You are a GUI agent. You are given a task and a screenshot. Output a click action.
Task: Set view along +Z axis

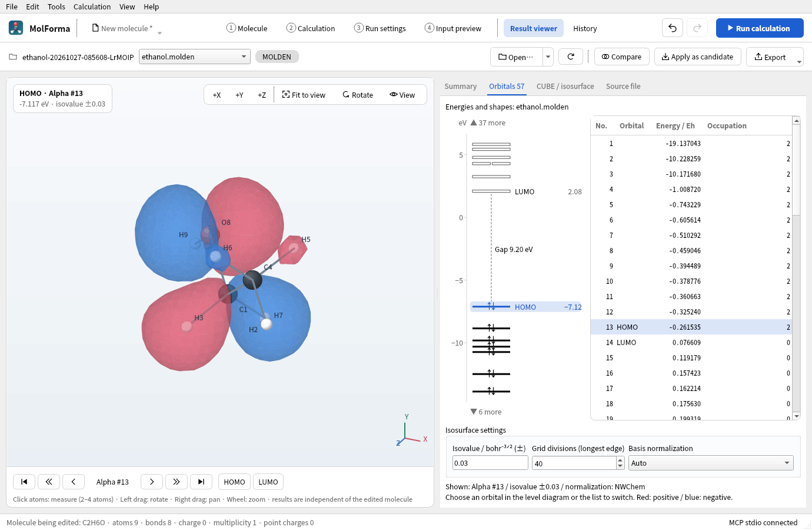coord(262,95)
